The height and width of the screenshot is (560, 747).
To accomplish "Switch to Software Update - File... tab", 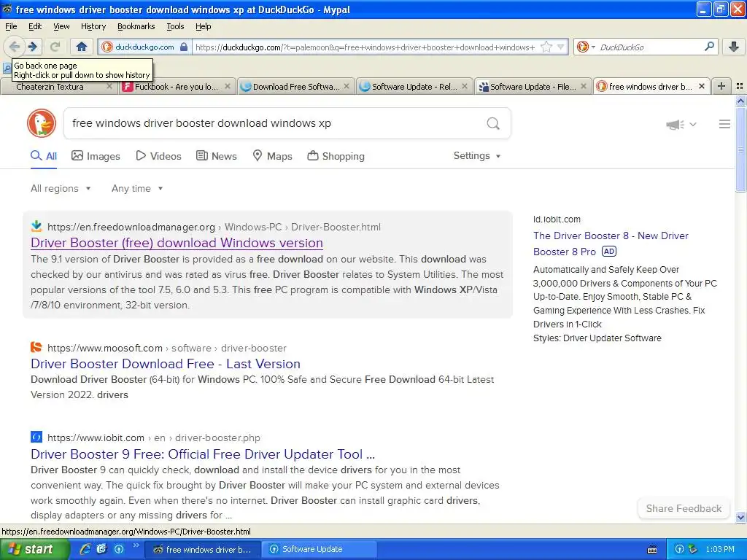I will click(x=533, y=87).
